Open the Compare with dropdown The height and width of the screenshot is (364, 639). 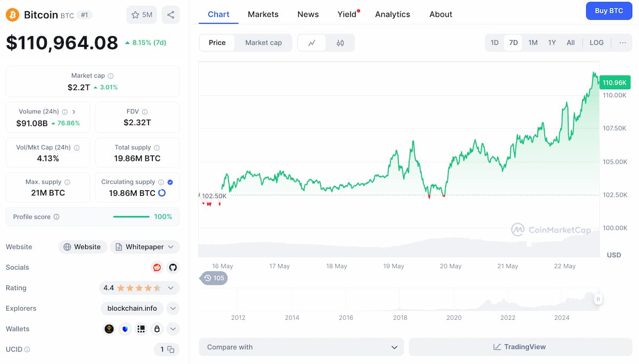point(301,347)
